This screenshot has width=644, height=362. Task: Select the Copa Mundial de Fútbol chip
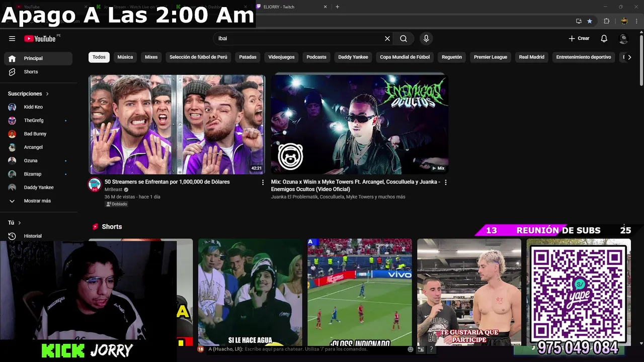[405, 57]
